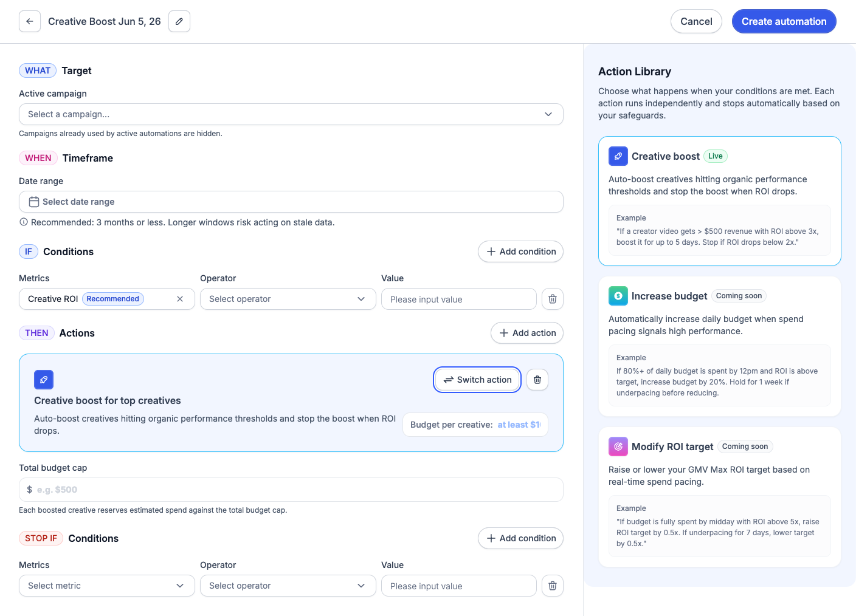Click the rocket icon in action card

(44, 380)
